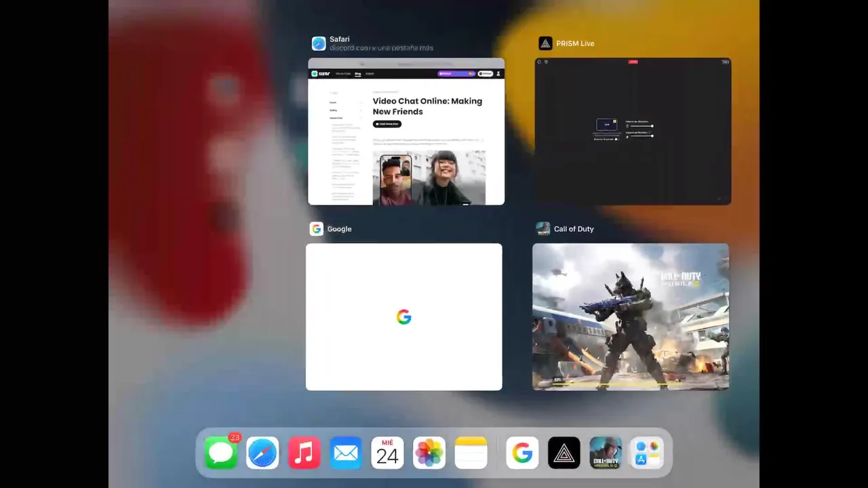The height and width of the screenshot is (488, 868).
Task: Tap PRISM Live icon above its card
Action: click(545, 43)
